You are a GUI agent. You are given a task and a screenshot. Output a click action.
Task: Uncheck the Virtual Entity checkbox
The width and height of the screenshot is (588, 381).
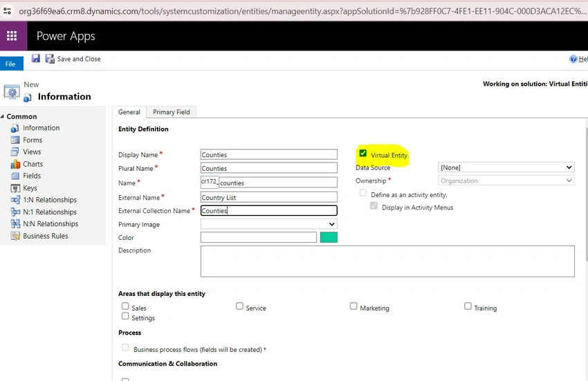362,153
